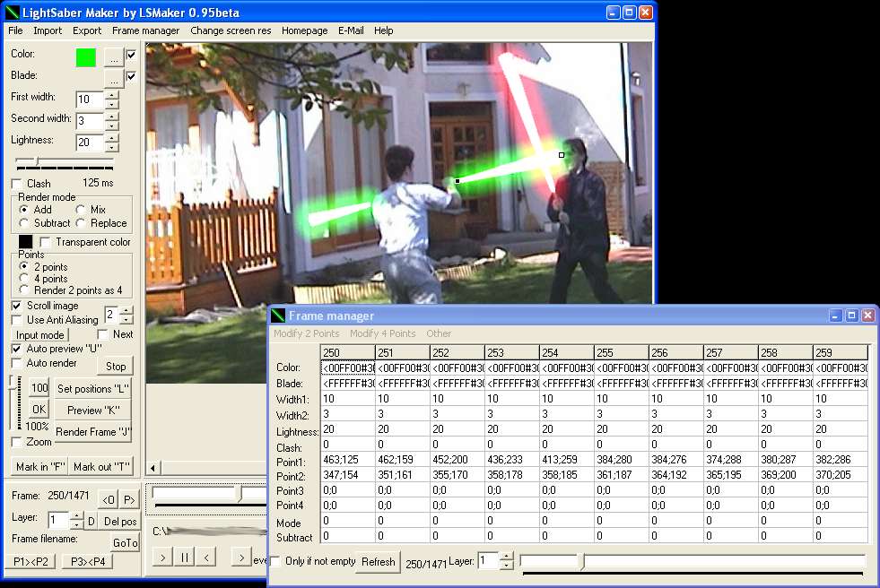Click the Lightness slider thumb

pyautogui.click(x=38, y=162)
